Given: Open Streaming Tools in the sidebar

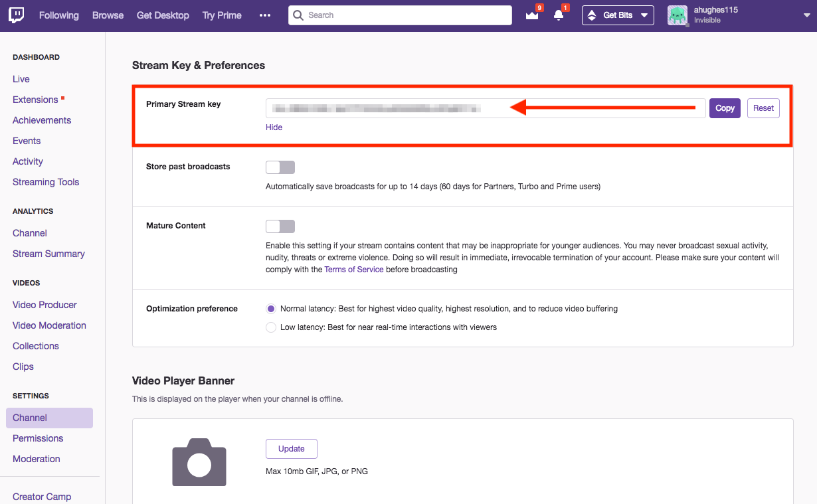Looking at the screenshot, I should (46, 182).
